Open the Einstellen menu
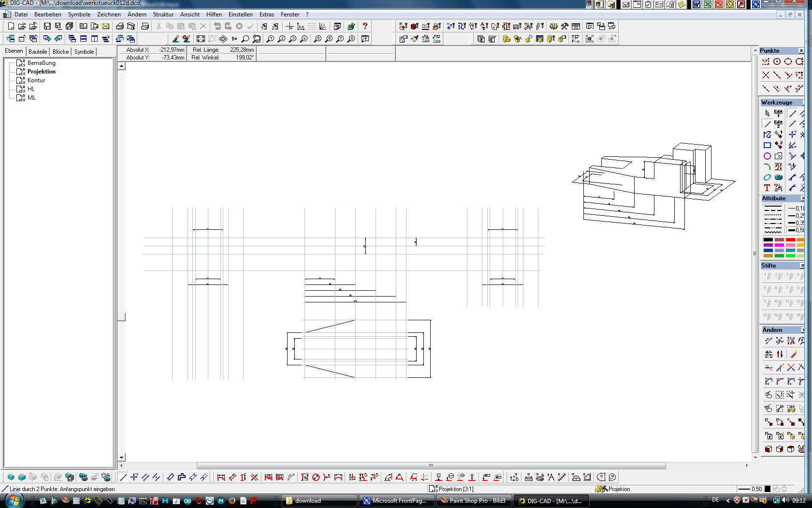The height and width of the screenshot is (508, 812). click(241, 15)
